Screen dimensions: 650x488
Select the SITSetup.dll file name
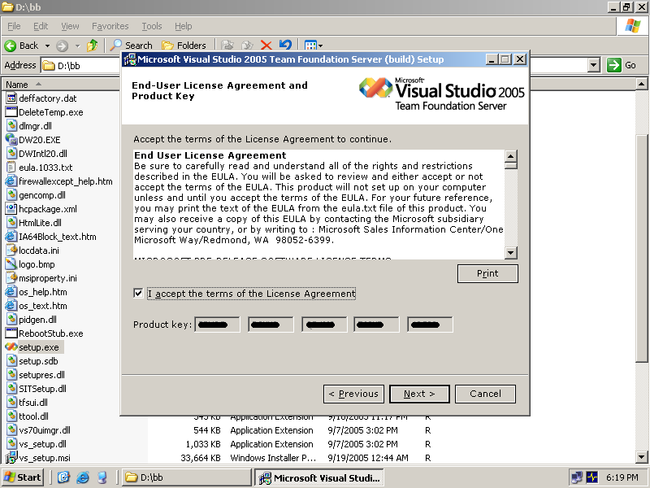pyautogui.click(x=42, y=388)
